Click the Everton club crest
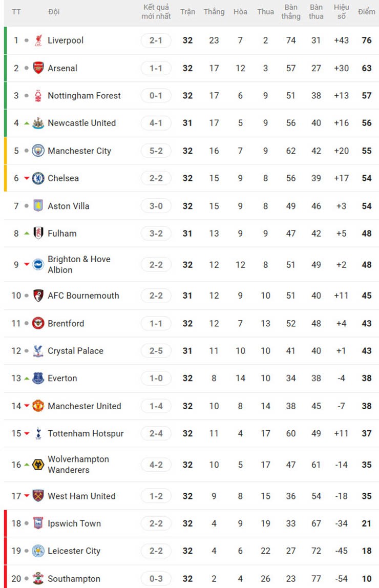 point(38,379)
